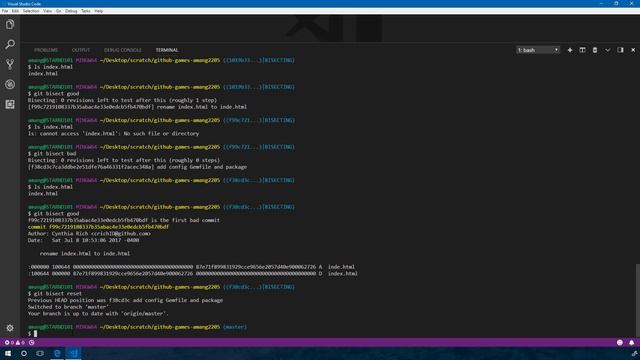640x360 pixels.
Task: Click 'rename index.html to inde.html' commit message
Action: point(85,253)
